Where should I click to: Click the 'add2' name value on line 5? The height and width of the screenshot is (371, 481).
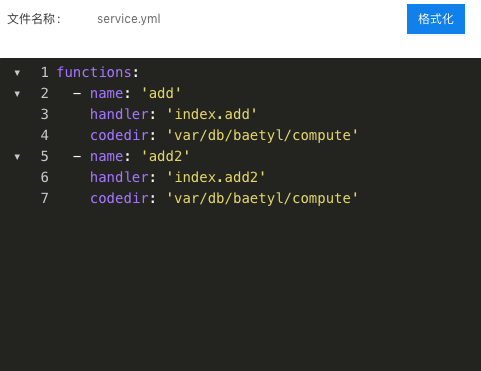(x=166, y=156)
